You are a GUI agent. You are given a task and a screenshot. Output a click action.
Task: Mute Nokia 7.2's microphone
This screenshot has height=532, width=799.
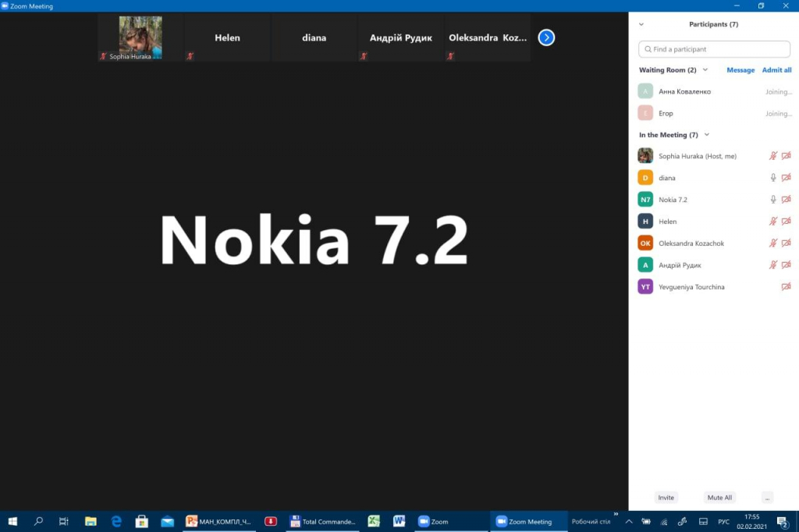pos(773,200)
